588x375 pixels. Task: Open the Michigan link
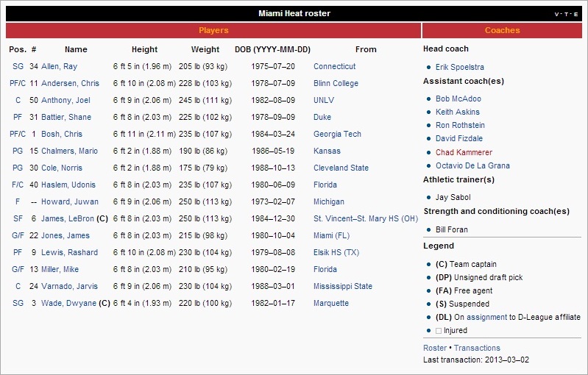pos(329,201)
